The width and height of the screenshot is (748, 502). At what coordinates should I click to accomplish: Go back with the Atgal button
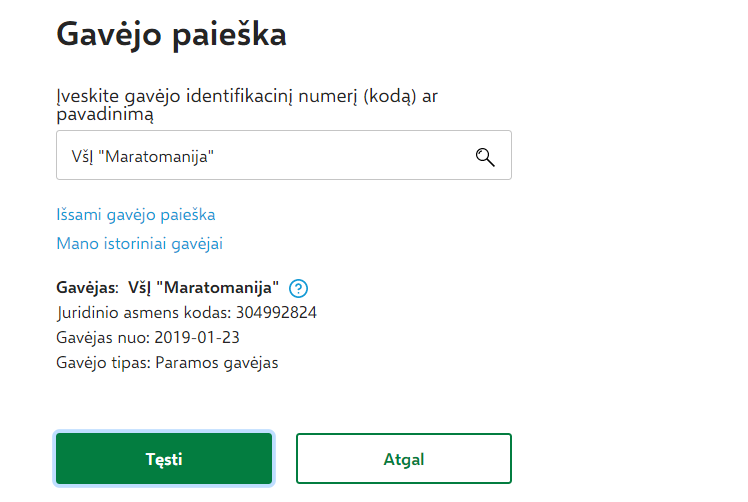[x=404, y=459]
